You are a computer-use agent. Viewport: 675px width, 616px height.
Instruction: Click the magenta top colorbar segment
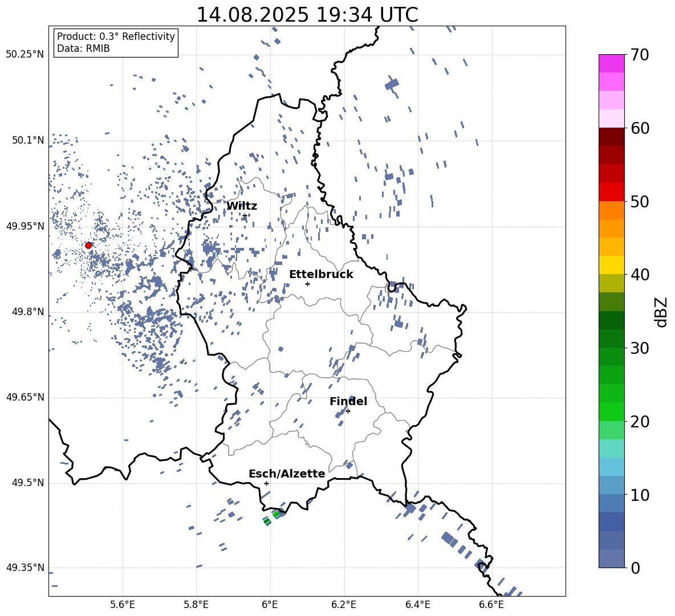pyautogui.click(x=611, y=63)
